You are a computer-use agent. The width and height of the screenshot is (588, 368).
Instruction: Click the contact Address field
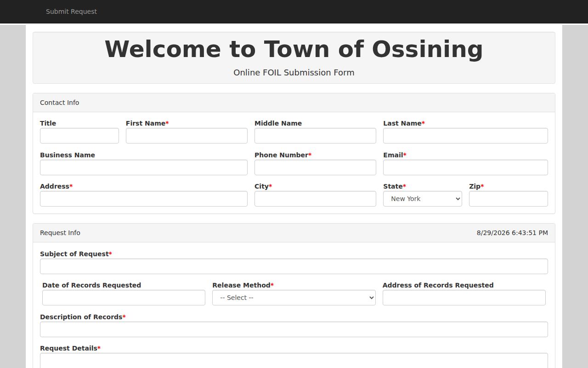(x=144, y=199)
